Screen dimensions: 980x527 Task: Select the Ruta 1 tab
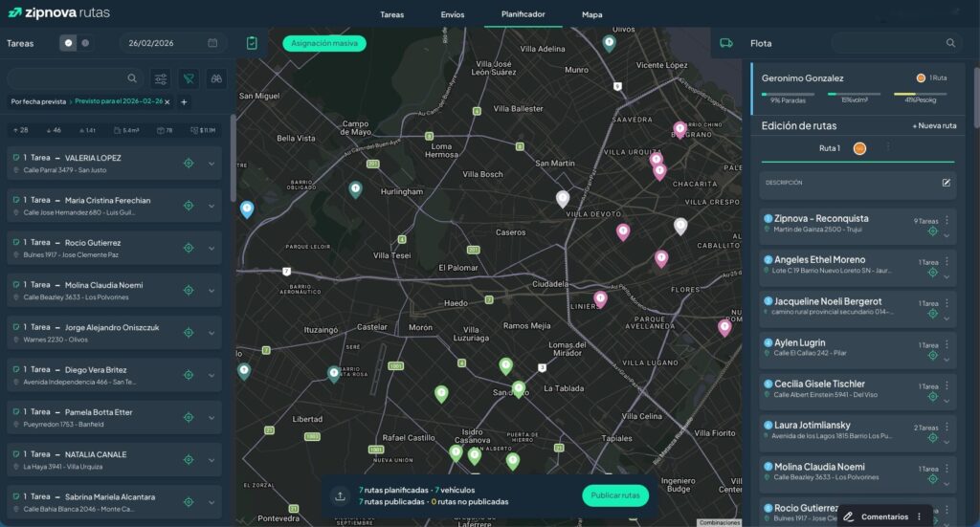[x=830, y=148]
